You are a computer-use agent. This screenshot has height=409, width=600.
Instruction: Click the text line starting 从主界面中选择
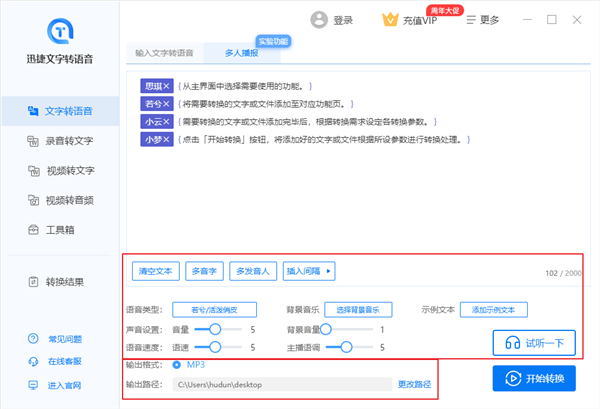point(245,86)
